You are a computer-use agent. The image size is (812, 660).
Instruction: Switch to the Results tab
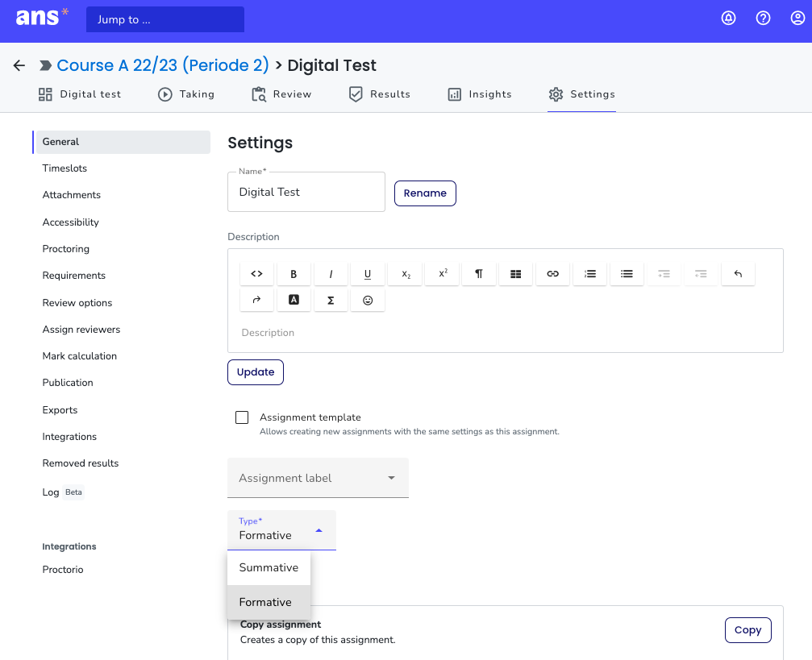click(379, 94)
